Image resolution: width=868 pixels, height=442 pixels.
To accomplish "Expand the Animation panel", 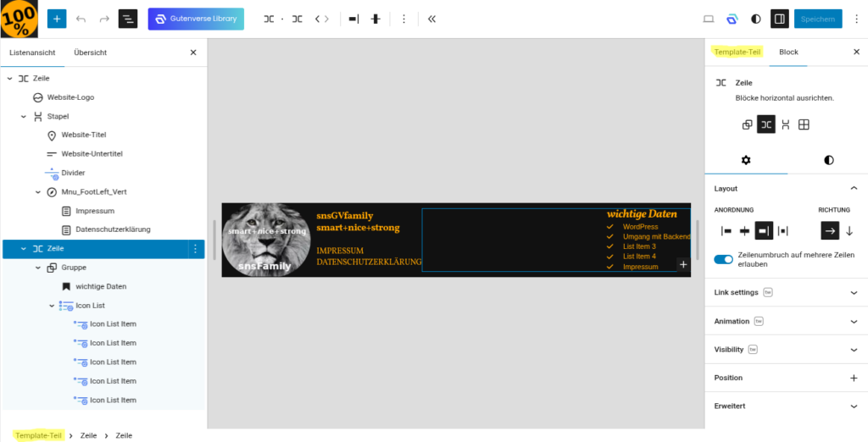I will [x=786, y=322].
